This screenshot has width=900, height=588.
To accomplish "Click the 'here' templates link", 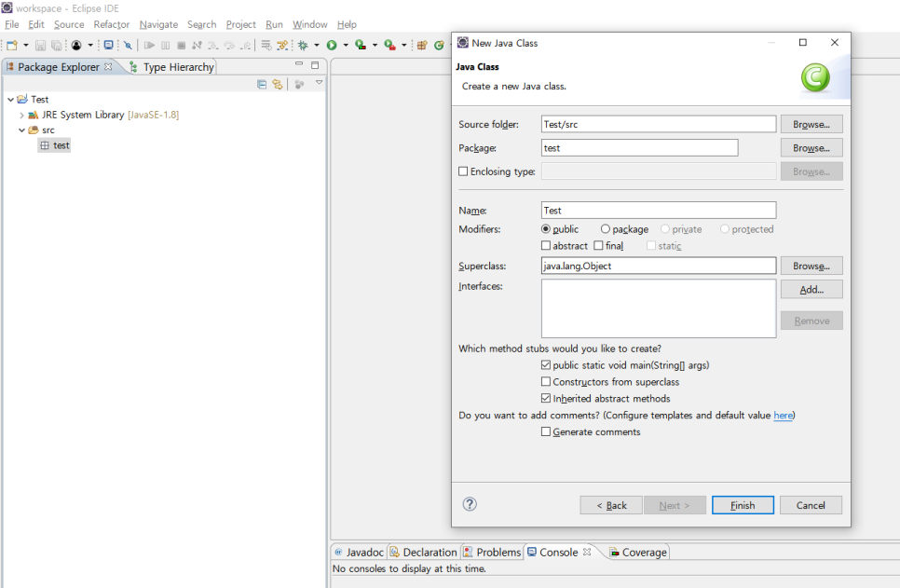I will (783, 416).
